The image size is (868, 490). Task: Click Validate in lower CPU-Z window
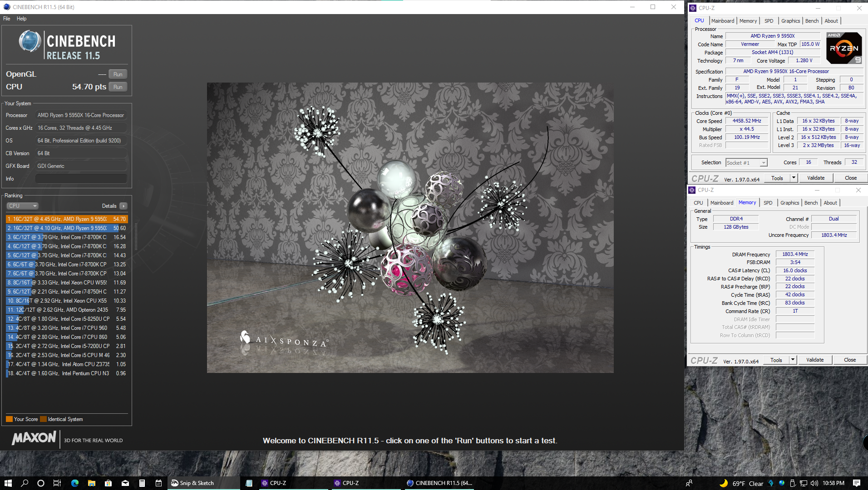(x=815, y=360)
